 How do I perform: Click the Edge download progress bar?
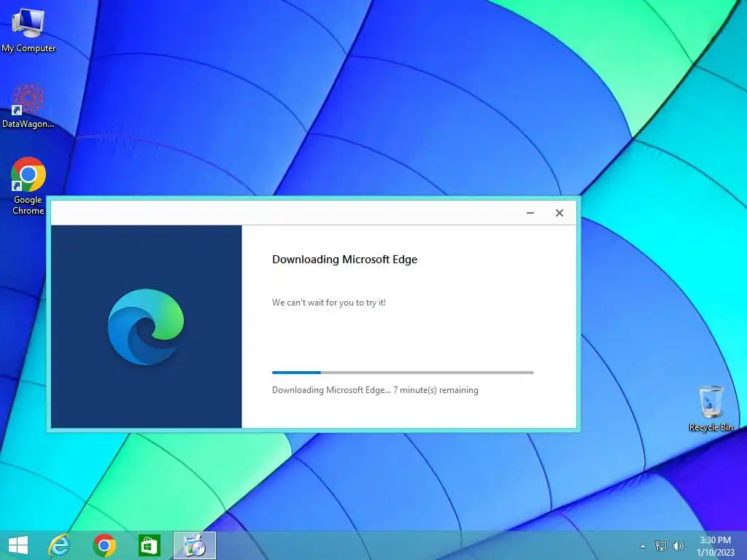403,373
